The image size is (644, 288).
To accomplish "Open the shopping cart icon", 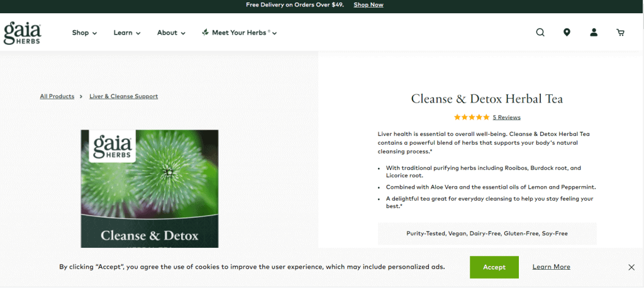I will point(620,33).
